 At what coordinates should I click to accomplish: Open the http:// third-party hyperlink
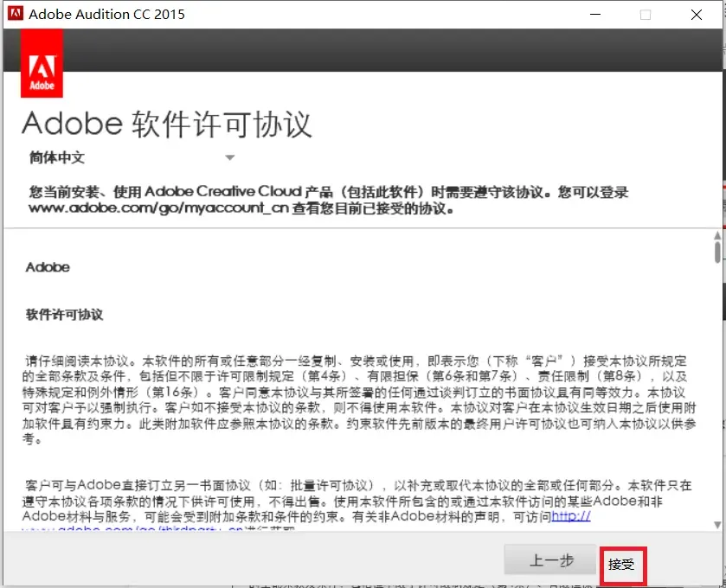pos(570,516)
